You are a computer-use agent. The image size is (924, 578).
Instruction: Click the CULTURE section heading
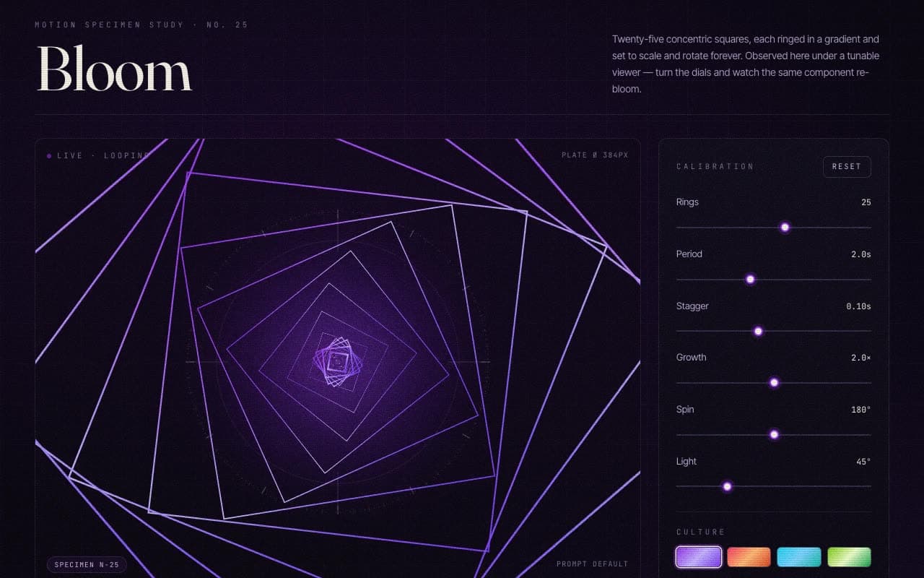[700, 532]
